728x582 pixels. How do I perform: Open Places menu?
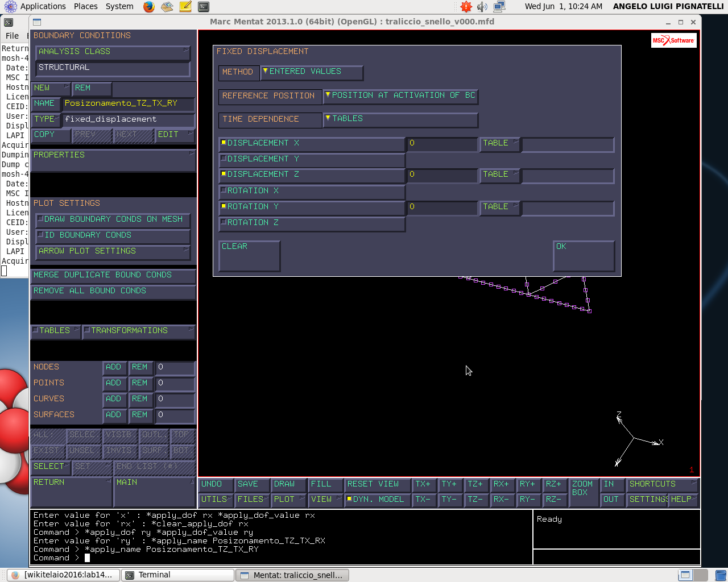tap(86, 6)
